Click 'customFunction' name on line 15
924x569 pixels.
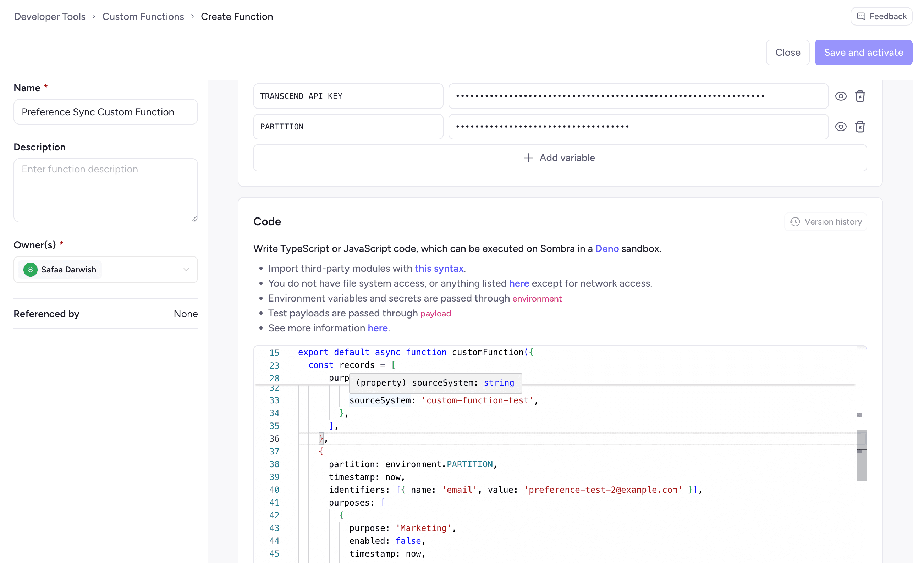coord(488,352)
